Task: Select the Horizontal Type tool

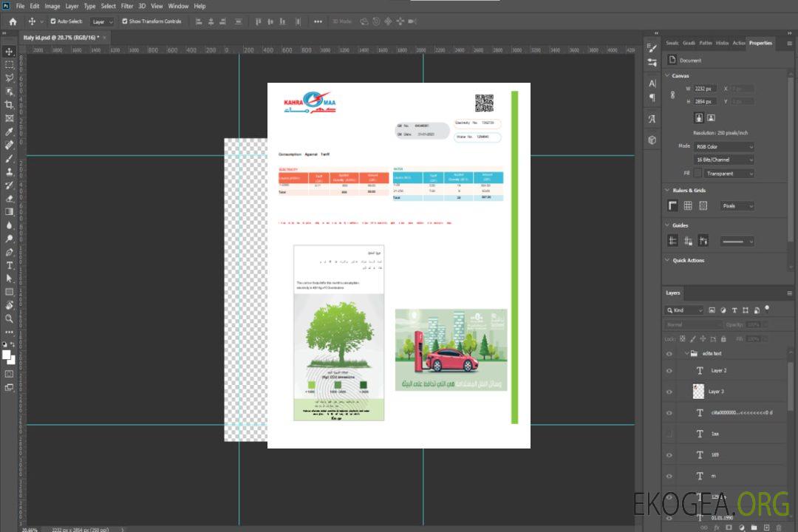Action: coord(10,265)
